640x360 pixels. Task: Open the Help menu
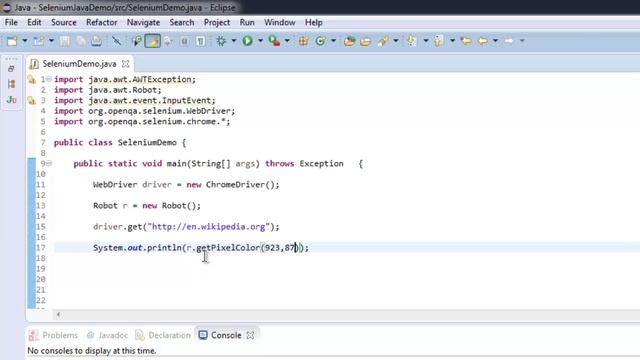point(313,22)
